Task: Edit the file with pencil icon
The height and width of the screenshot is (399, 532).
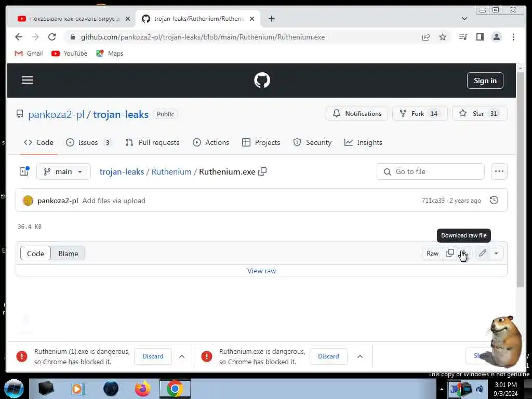Action: pyautogui.click(x=483, y=253)
